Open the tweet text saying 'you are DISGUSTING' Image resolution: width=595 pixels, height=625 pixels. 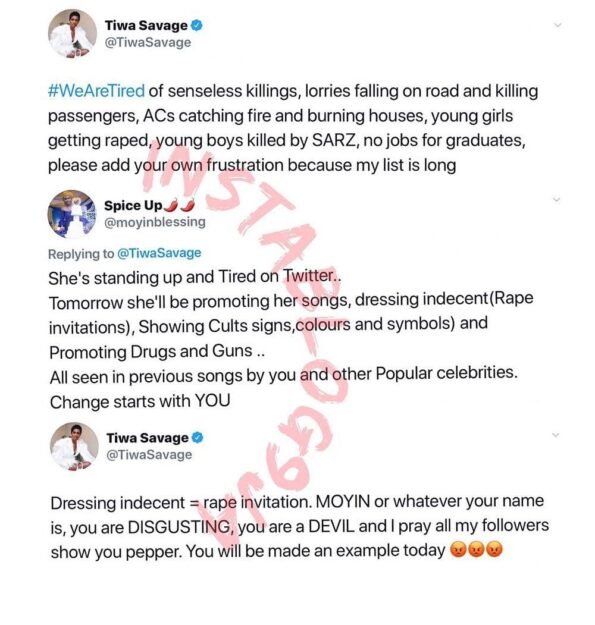click(x=300, y=527)
